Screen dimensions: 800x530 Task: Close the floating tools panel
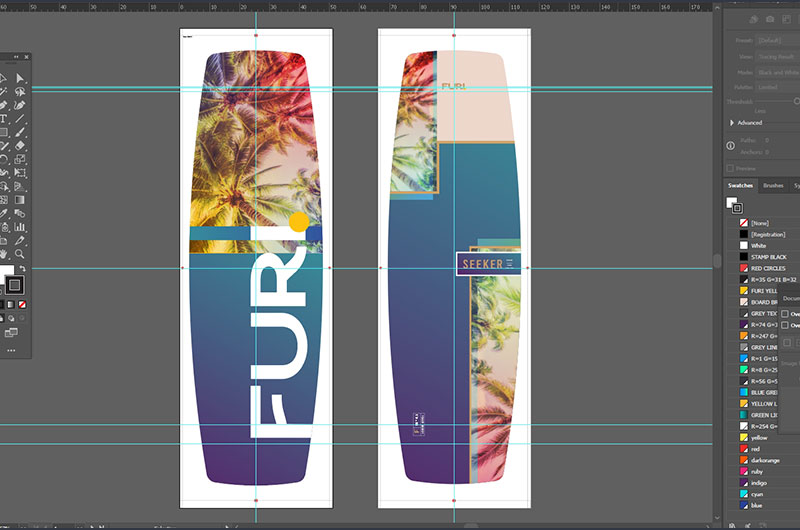pyautogui.click(x=27, y=57)
